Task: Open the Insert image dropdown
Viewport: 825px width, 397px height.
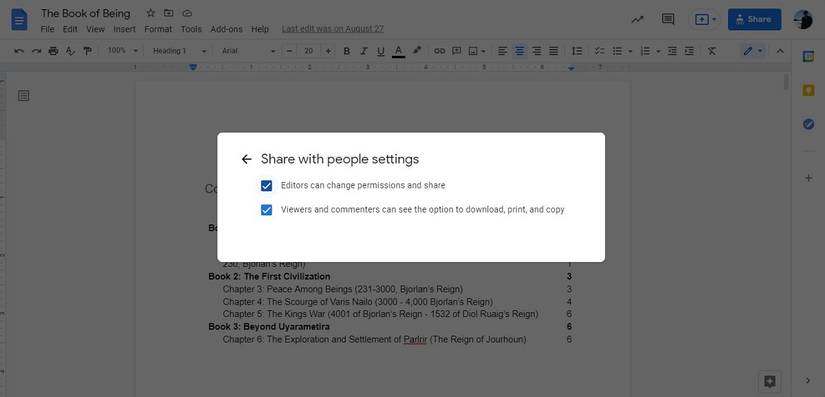Action: pos(477,51)
